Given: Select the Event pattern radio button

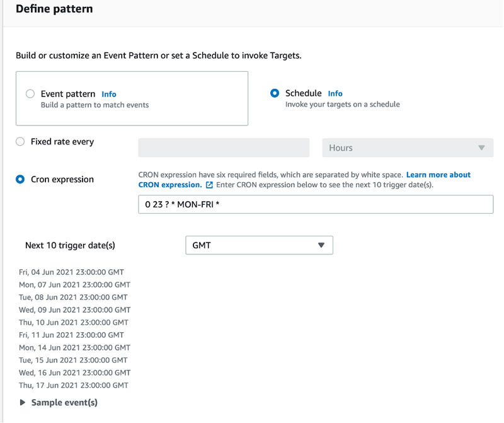Looking at the screenshot, I should tap(30, 93).
